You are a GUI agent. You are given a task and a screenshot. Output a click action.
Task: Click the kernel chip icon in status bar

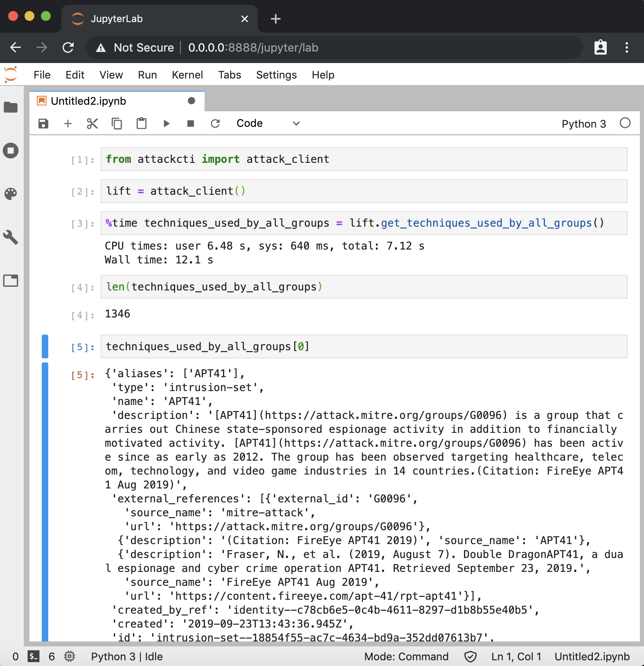[70, 657]
